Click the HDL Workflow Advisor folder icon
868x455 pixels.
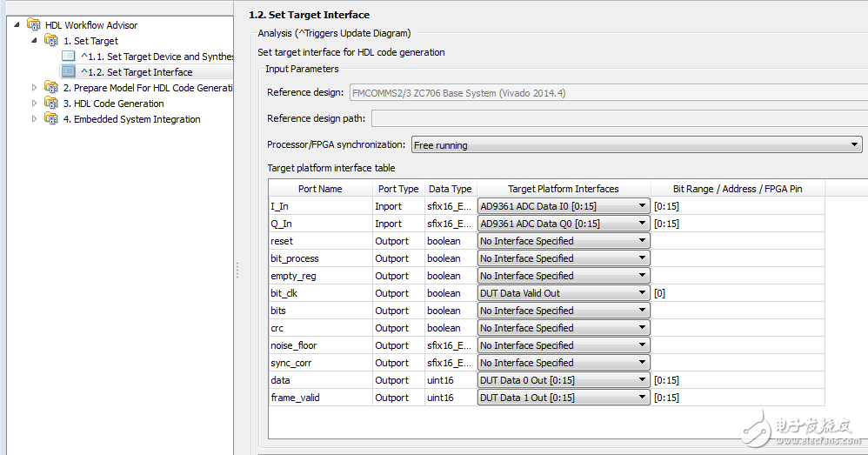(34, 24)
